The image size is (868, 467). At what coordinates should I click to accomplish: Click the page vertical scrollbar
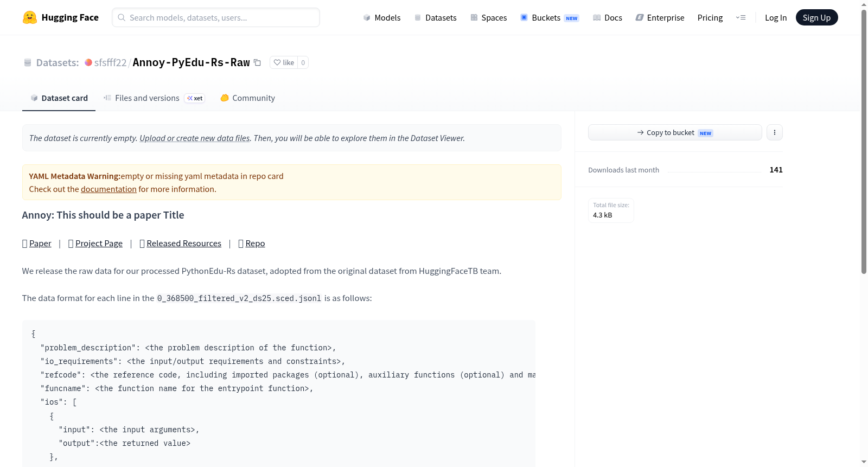(x=864, y=142)
